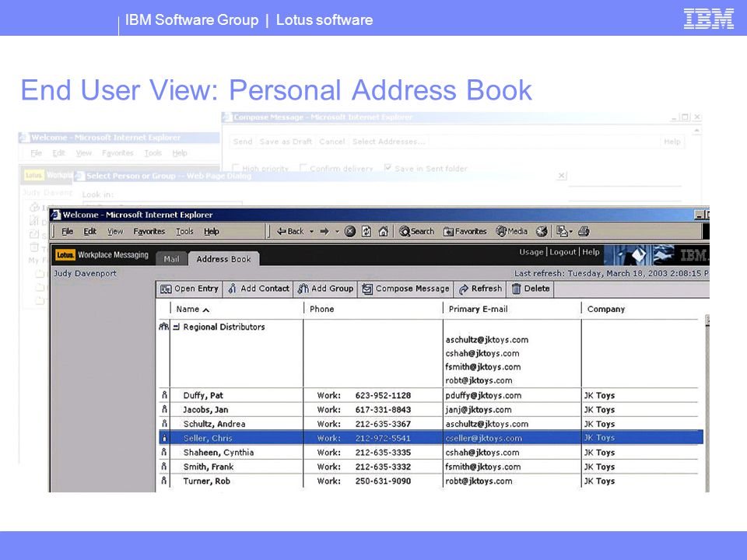Select the Duffy, Pat contact

203,395
